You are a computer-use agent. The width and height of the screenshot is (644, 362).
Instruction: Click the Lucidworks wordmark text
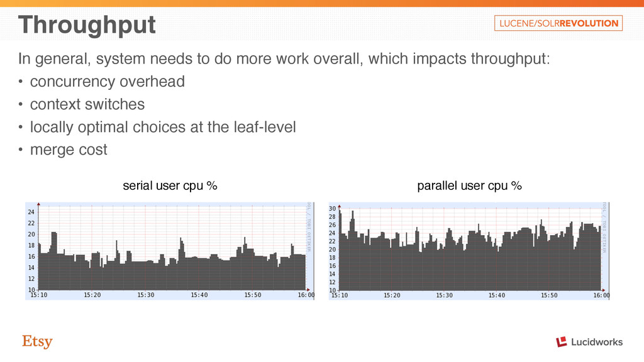pos(597,342)
